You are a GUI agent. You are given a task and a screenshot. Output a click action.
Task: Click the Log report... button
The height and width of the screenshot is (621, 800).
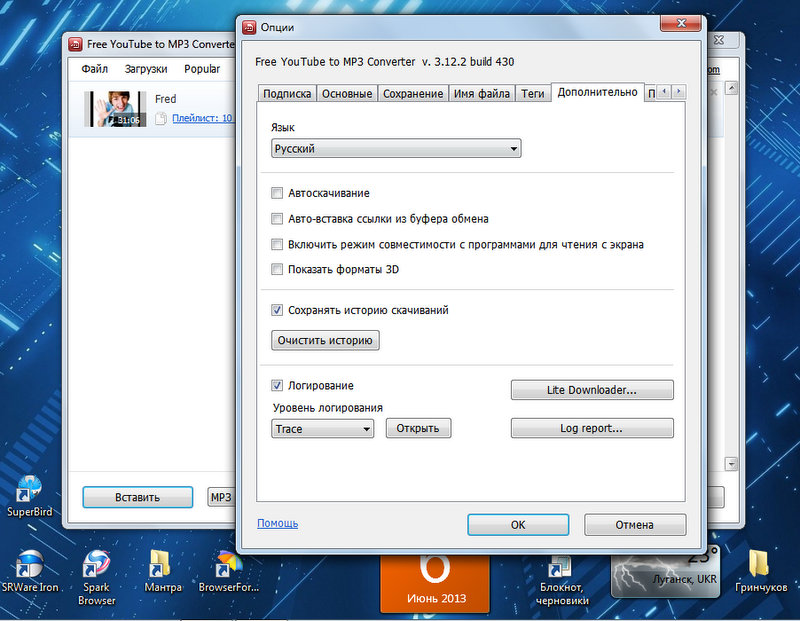592,428
